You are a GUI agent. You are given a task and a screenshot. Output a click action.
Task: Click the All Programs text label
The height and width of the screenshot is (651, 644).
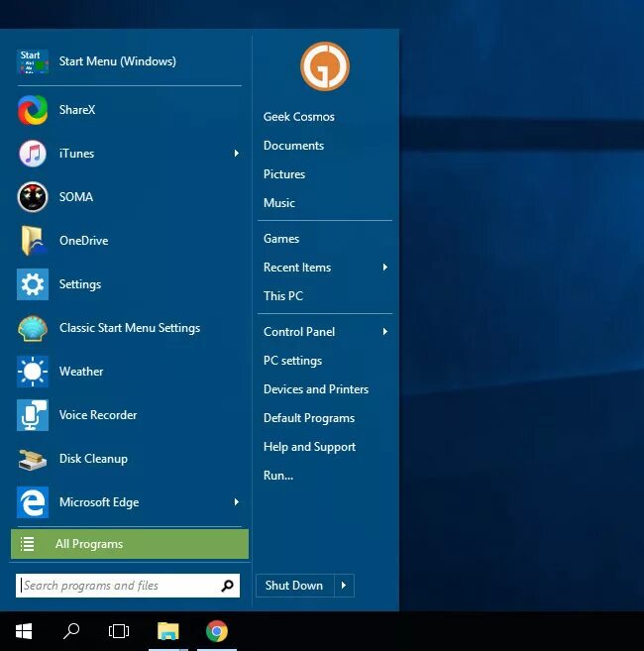tap(89, 544)
